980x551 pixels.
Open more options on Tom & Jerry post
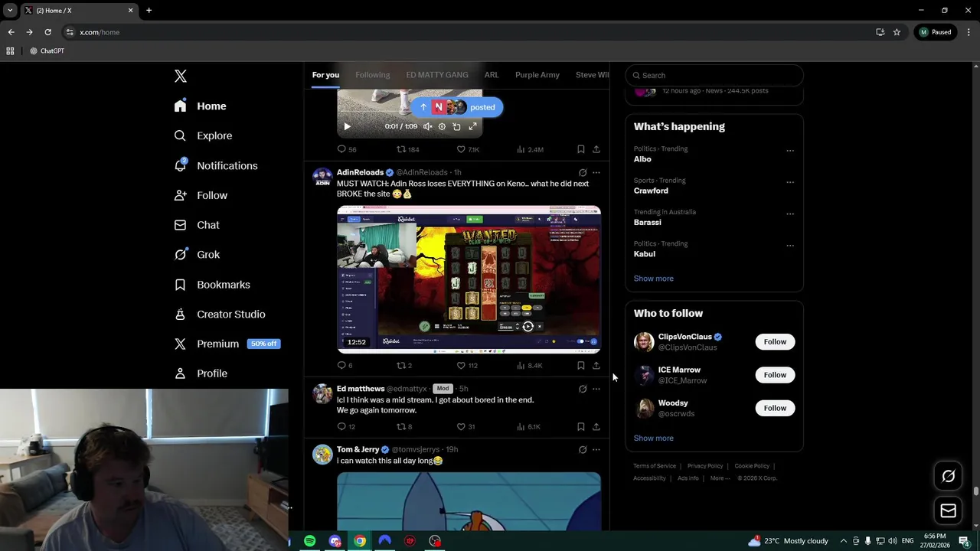(596, 450)
